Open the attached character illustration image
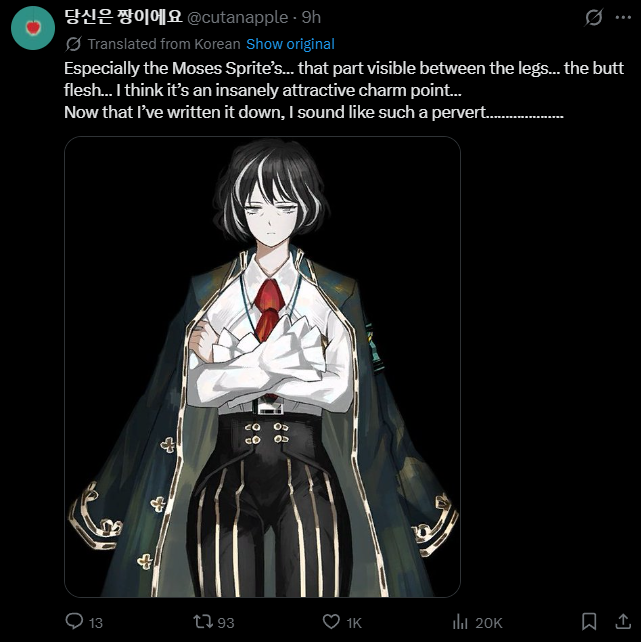 (262, 367)
